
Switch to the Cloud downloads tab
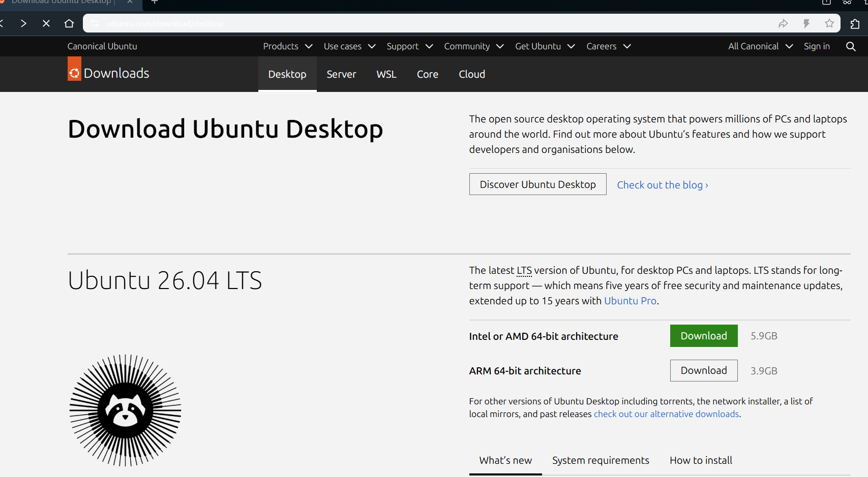[x=472, y=74]
